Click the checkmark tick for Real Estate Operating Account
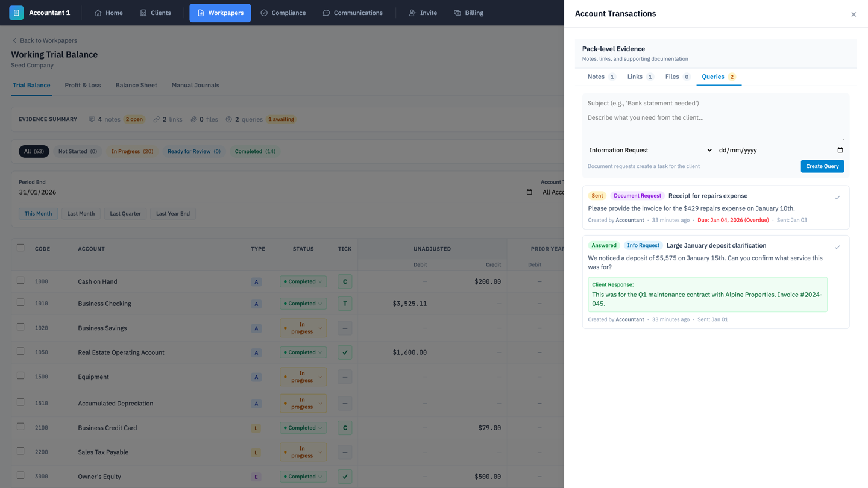The height and width of the screenshot is (488, 868). pyautogui.click(x=345, y=352)
